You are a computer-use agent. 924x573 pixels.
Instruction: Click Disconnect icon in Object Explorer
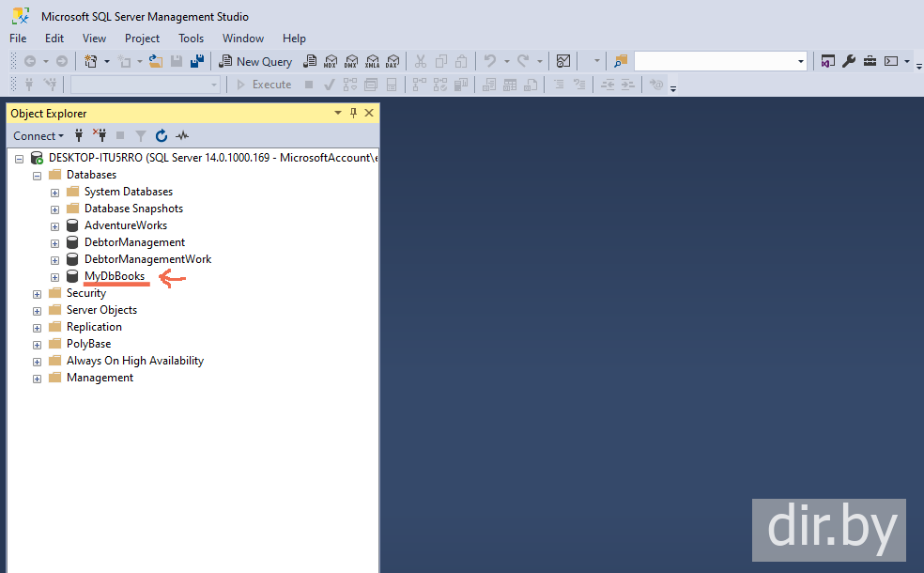[100, 136]
